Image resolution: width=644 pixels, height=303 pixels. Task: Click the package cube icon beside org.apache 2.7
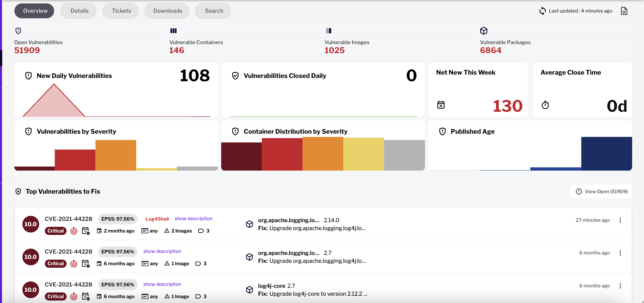(x=249, y=257)
